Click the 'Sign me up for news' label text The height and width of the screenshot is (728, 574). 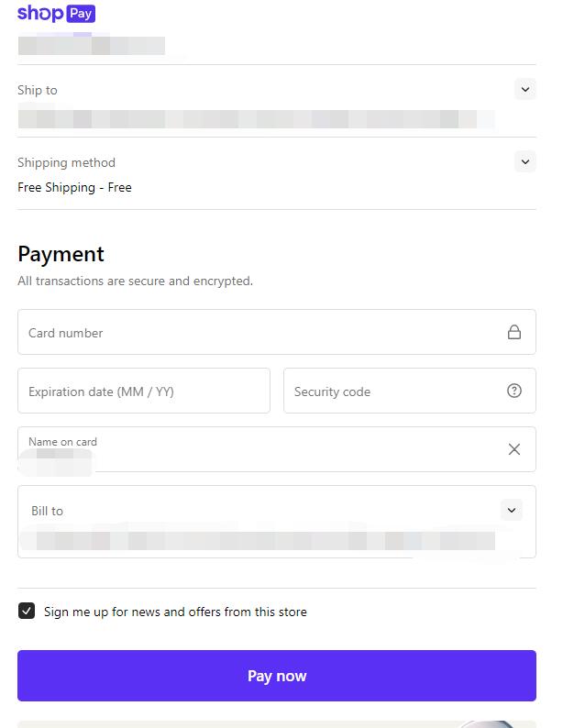pyautogui.click(x=175, y=612)
